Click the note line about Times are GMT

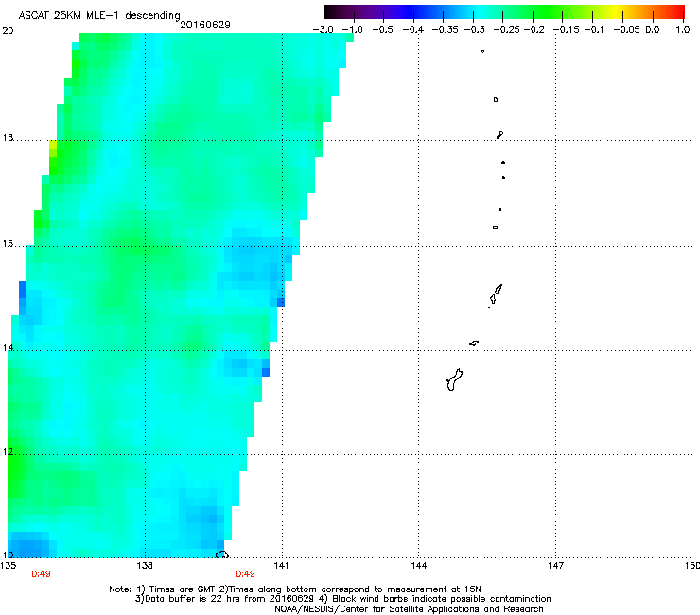click(x=295, y=589)
